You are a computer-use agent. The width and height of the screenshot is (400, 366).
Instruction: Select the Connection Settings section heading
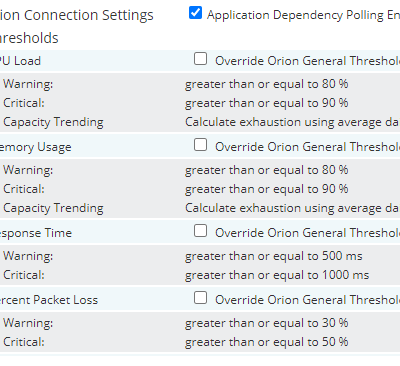[77, 15]
